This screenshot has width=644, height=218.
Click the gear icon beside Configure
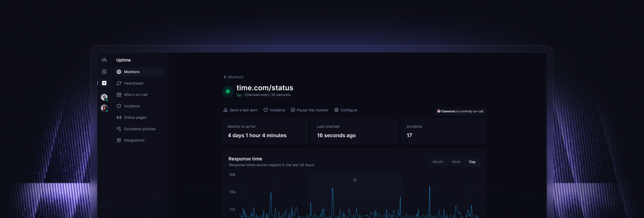pos(337,110)
